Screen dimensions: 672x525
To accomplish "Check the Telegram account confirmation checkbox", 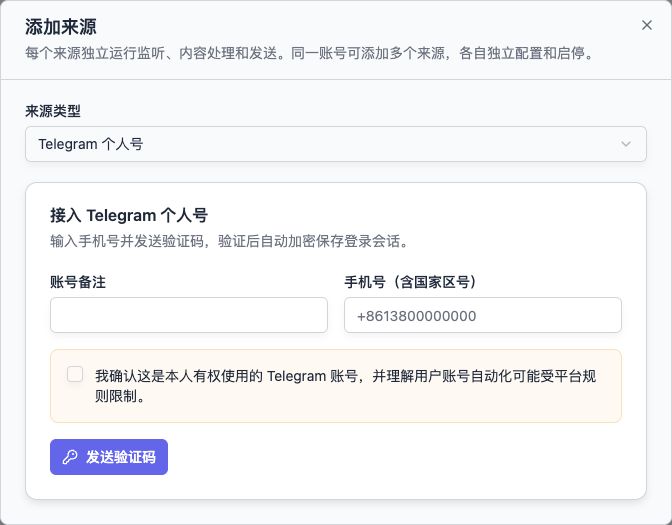I will [x=75, y=374].
